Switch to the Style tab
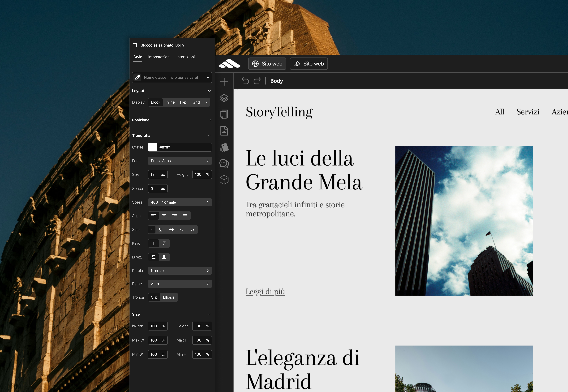568x392 pixels. click(138, 57)
